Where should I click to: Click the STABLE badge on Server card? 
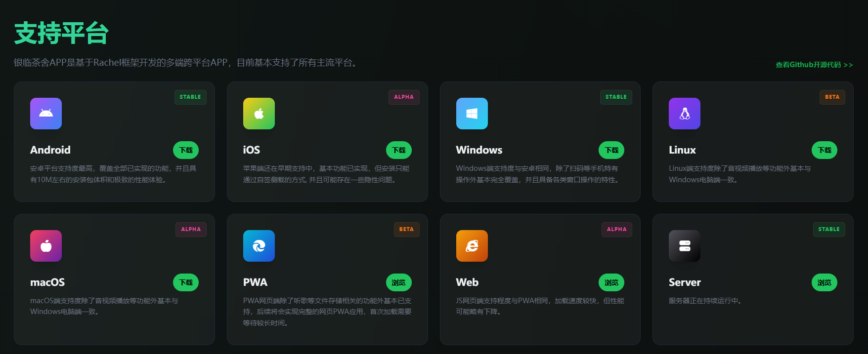[x=829, y=230]
